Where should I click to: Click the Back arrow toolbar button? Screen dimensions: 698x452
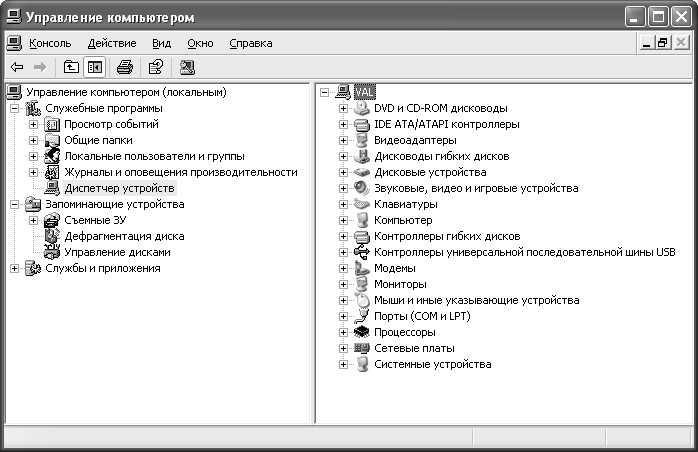pyautogui.click(x=17, y=68)
